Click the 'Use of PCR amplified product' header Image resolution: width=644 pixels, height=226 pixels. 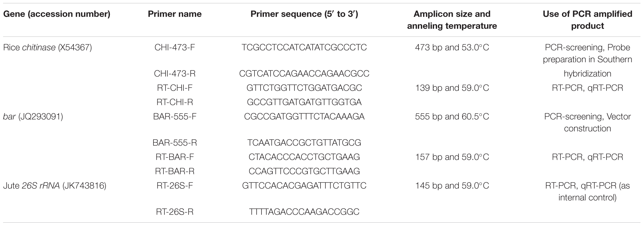(587, 20)
